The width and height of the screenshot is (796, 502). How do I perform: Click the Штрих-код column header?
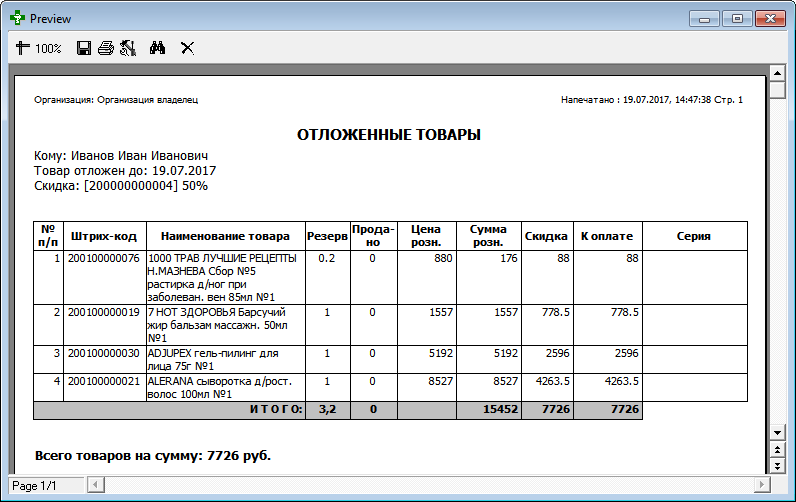coord(104,236)
